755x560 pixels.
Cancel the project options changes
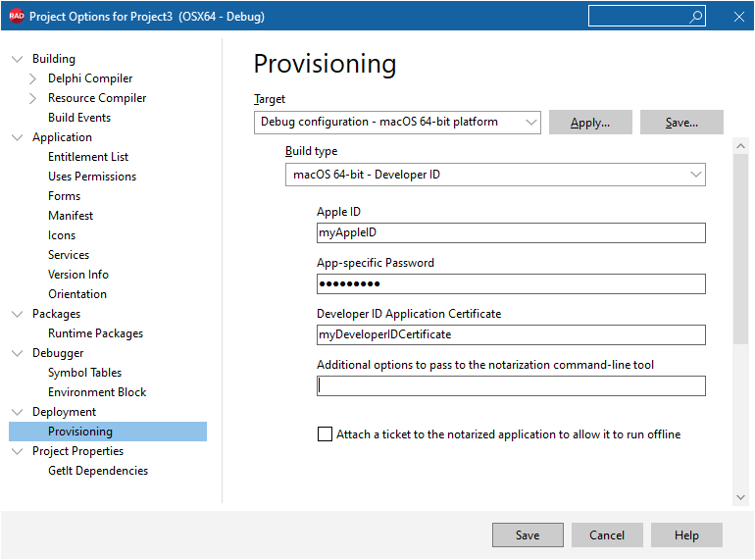(x=607, y=535)
